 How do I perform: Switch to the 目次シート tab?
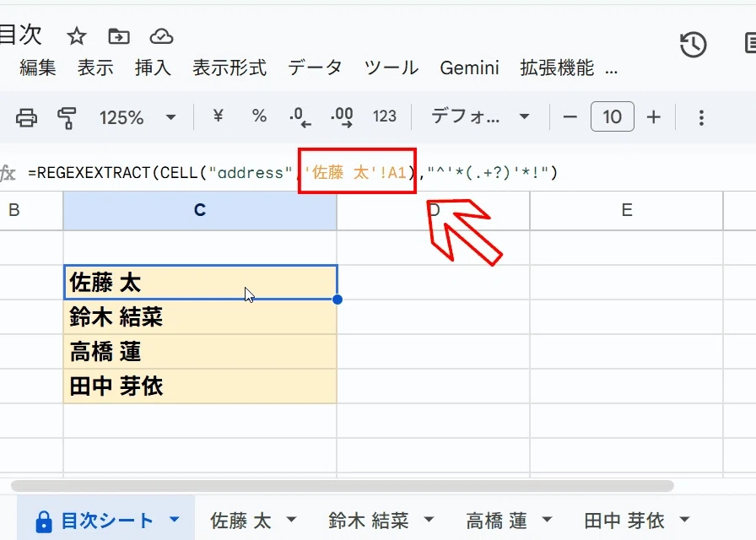pyautogui.click(x=106, y=521)
